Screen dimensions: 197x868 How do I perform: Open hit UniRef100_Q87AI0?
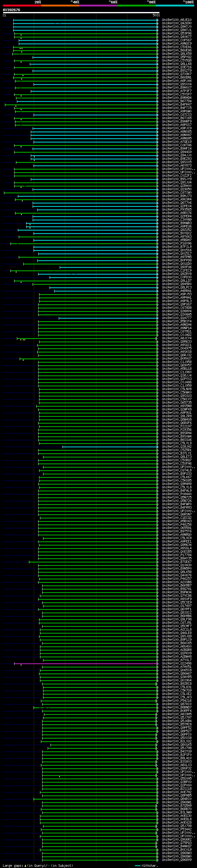[x=177, y=704]
